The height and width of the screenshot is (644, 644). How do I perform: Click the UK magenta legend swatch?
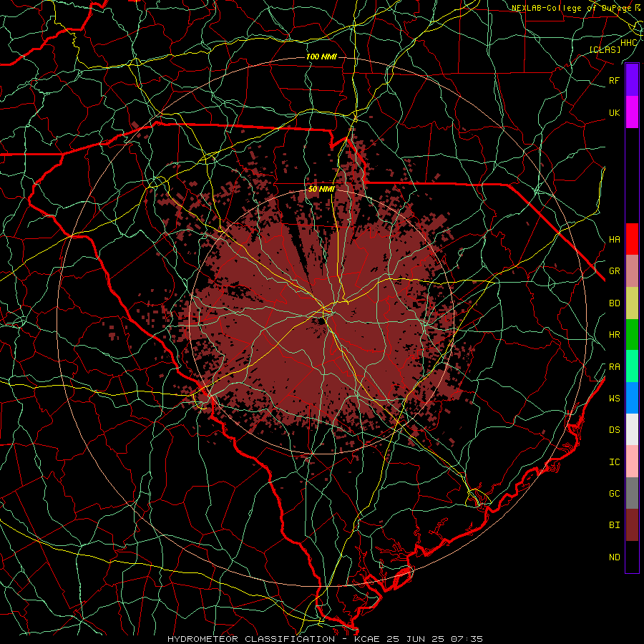632,112
